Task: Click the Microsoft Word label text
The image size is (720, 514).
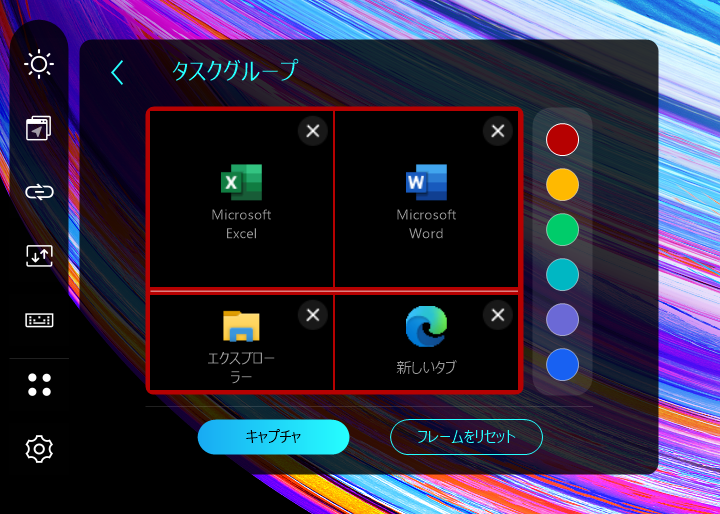Action: click(x=426, y=224)
